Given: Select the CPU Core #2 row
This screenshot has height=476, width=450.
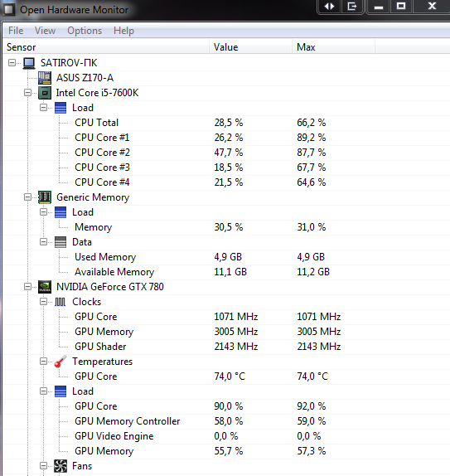Looking at the screenshot, I should [226, 153].
